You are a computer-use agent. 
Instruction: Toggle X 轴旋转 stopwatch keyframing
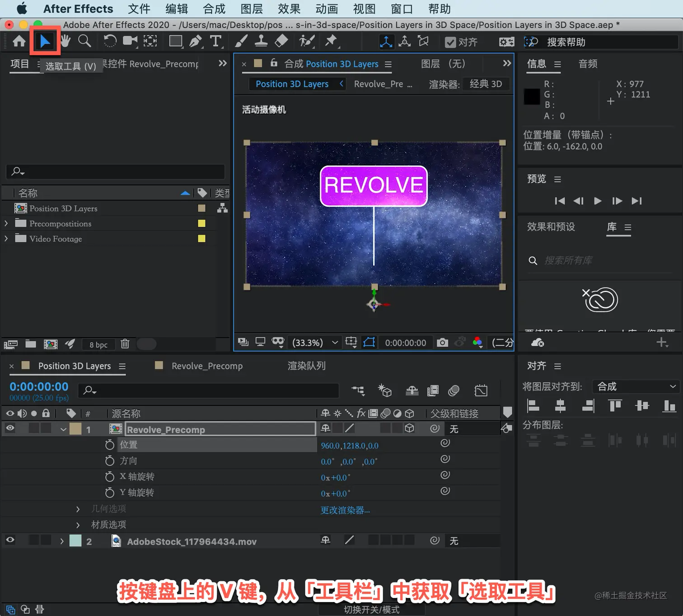[109, 477]
